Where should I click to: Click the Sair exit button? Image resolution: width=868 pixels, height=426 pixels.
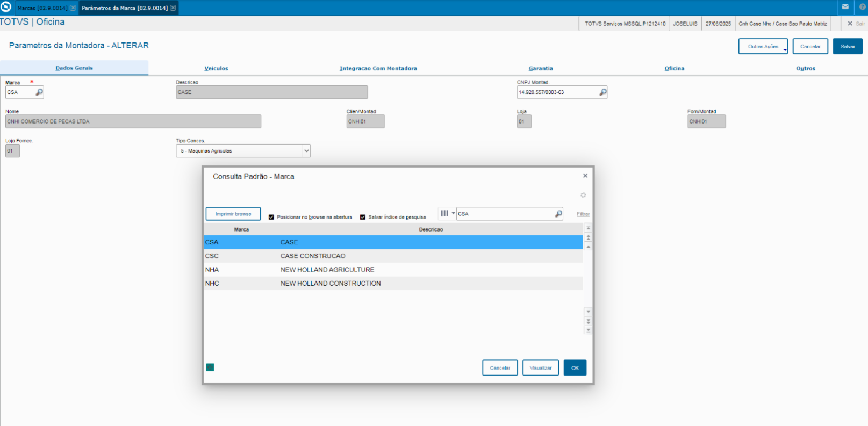pos(856,24)
